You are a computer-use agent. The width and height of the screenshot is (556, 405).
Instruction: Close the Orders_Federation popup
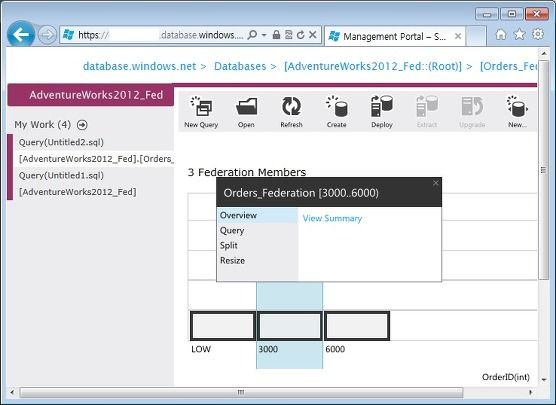[436, 183]
